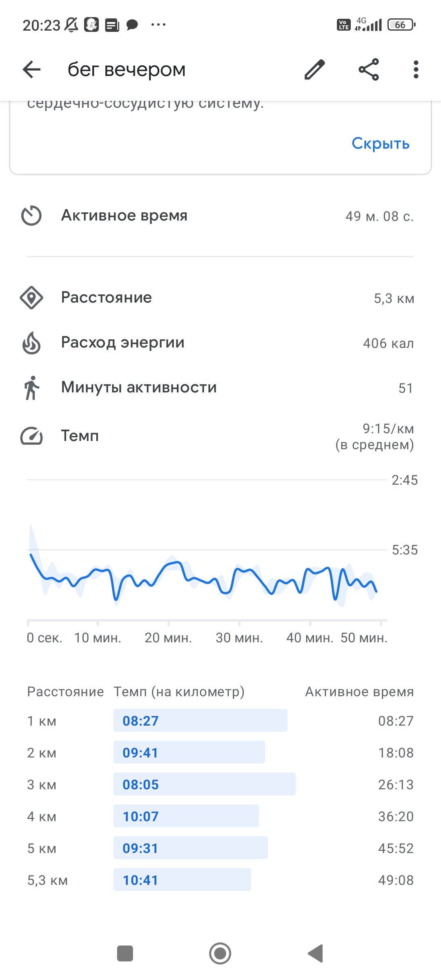Tap the back arrow icon
This screenshot has width=441, height=980.
pyautogui.click(x=31, y=69)
